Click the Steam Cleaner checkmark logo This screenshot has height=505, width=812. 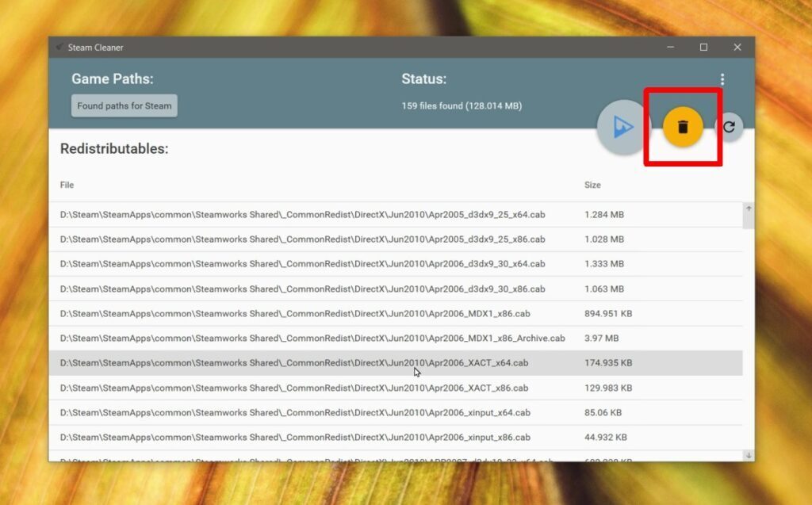[x=59, y=47]
